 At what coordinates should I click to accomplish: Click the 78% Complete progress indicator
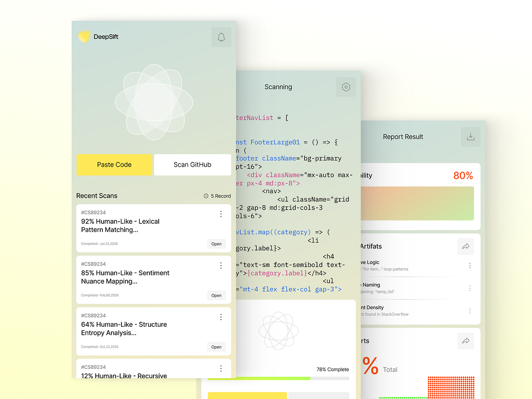(x=332, y=369)
